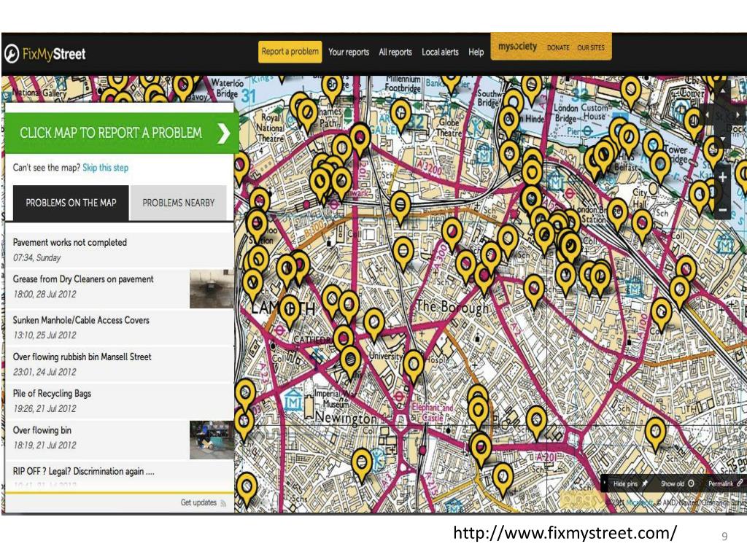Image resolution: width=747 pixels, height=560 pixels.
Task: Open report Over flowing rubbish bin Mansell Street
Action: point(119,364)
